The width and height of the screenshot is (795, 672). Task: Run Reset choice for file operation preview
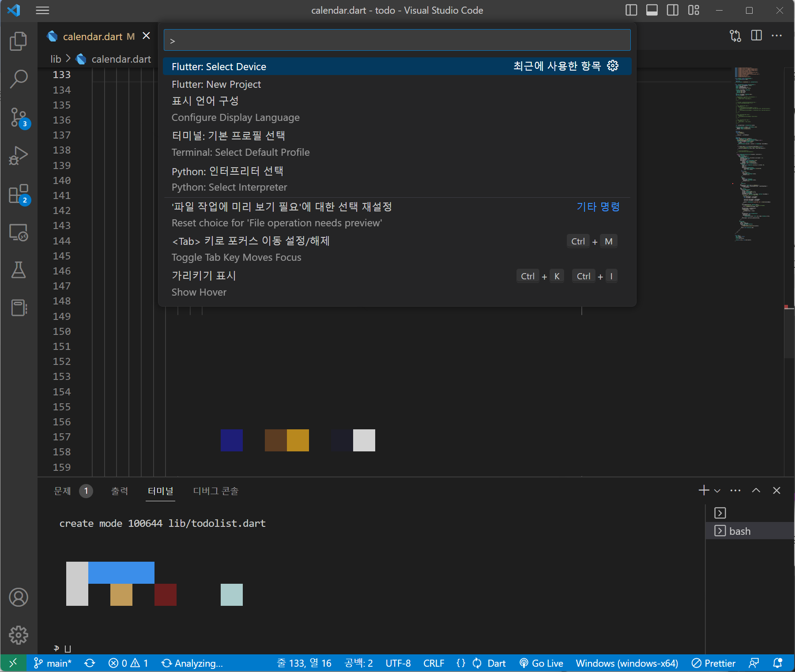(x=397, y=214)
